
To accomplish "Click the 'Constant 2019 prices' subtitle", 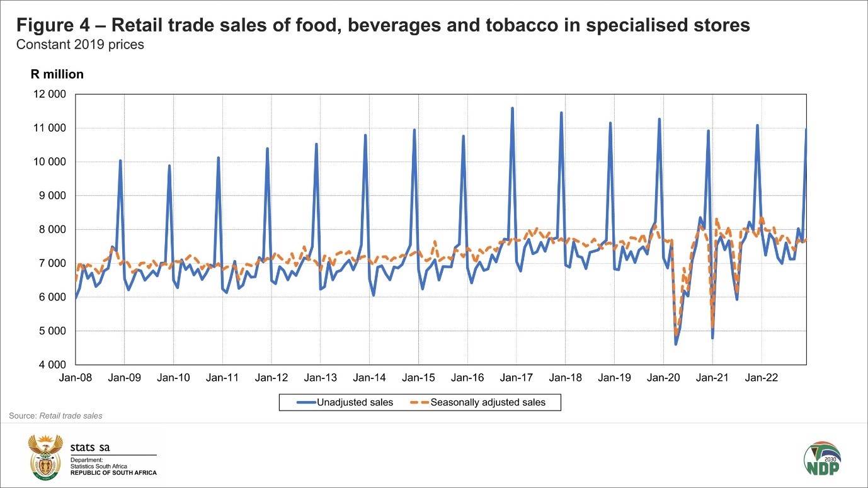I will pyautogui.click(x=80, y=45).
